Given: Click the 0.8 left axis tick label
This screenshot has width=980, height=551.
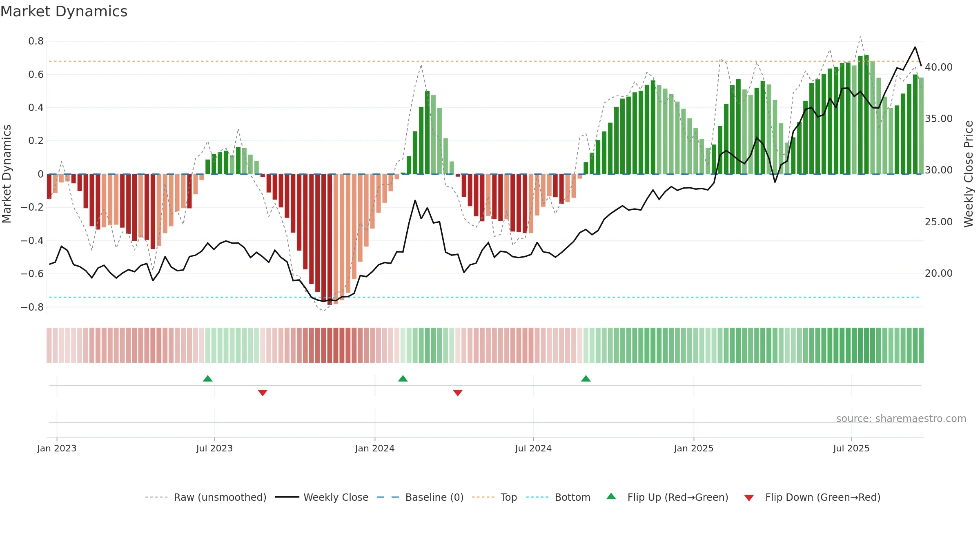Looking at the screenshot, I should 36,41.
